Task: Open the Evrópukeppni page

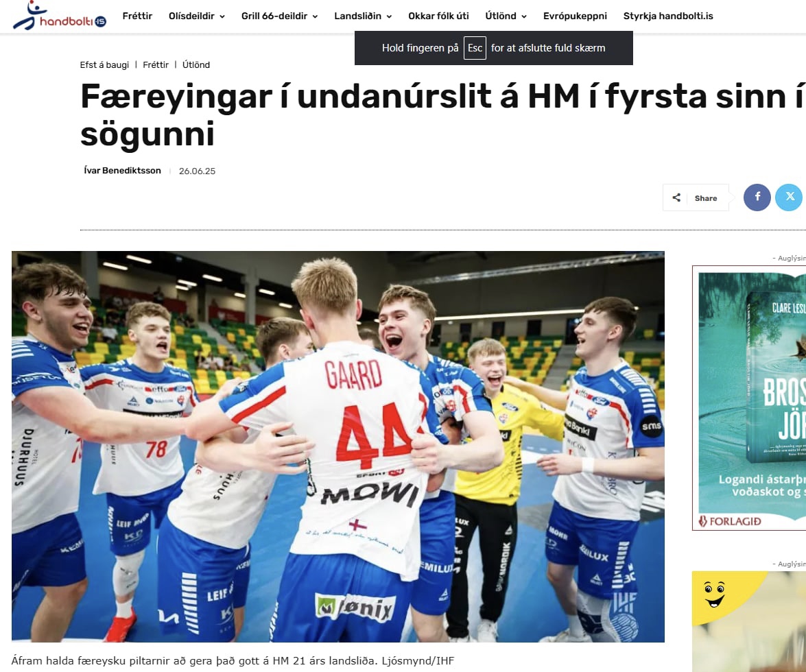Action: pos(575,16)
